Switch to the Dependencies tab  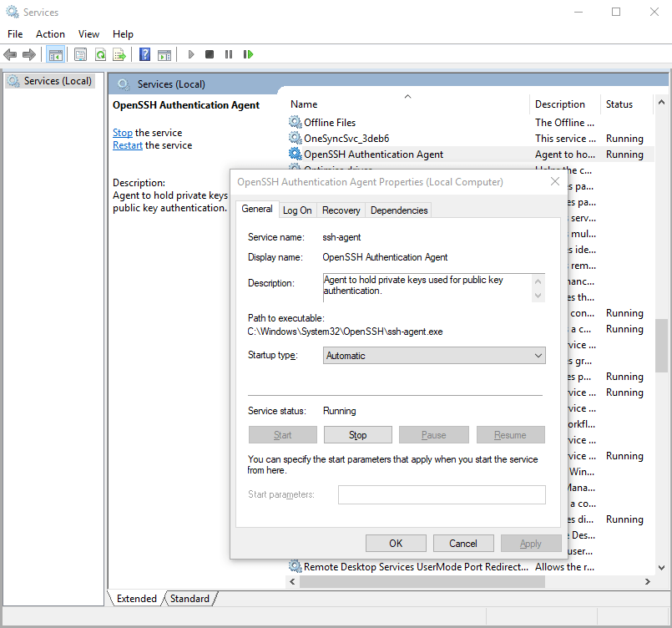click(399, 210)
